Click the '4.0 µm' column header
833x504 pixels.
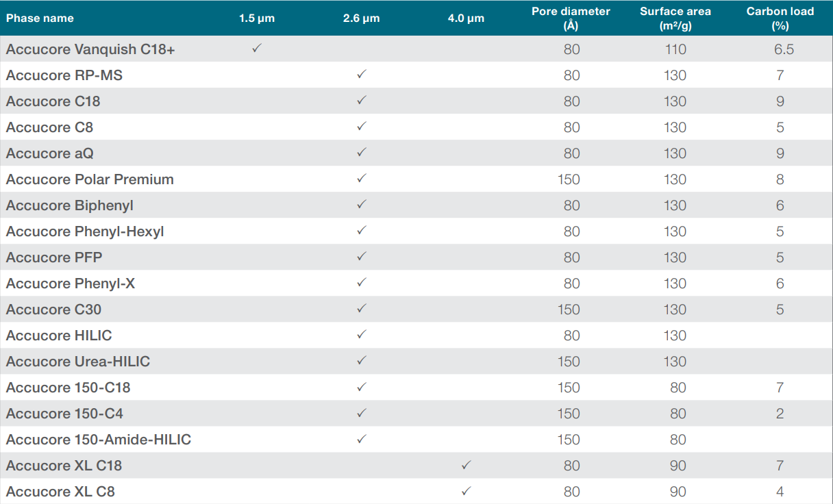click(x=466, y=18)
